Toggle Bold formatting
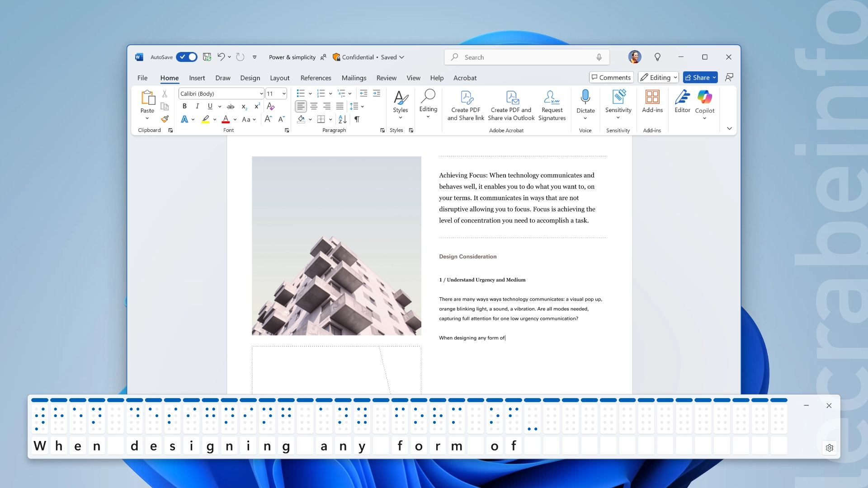 click(x=184, y=106)
